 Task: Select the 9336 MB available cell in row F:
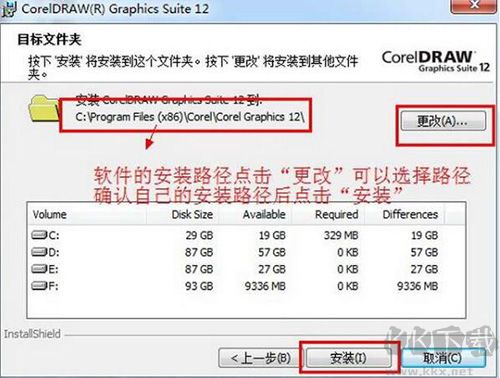click(265, 286)
